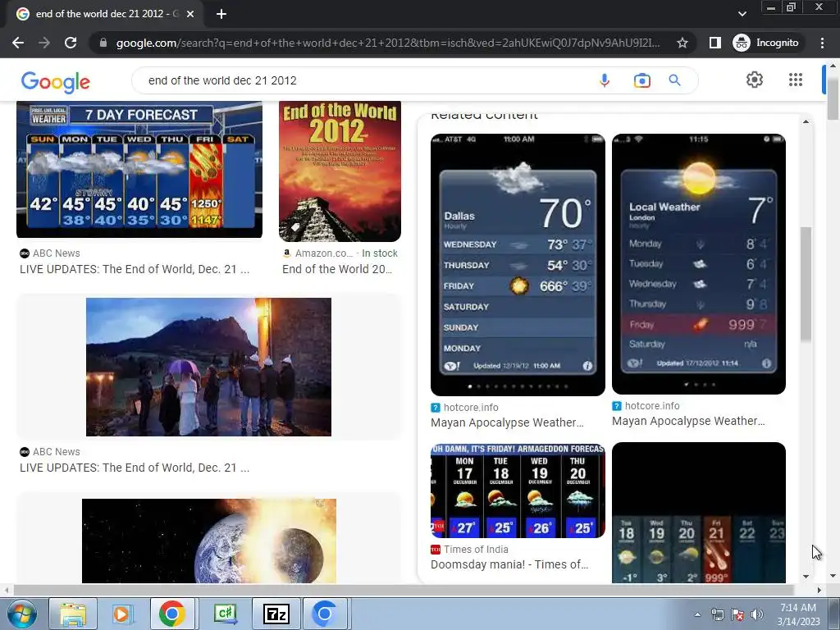Bookmark this page with the star icon
The image size is (840, 630).
(x=682, y=43)
